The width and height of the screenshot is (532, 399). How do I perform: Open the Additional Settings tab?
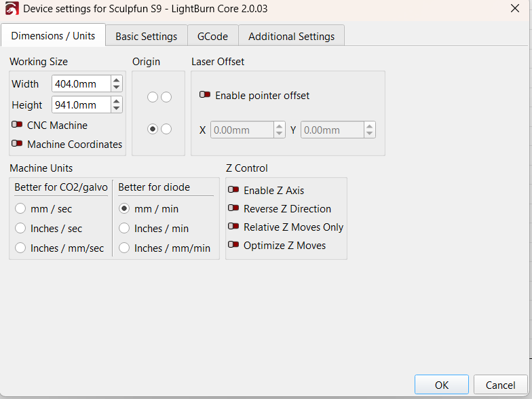[x=291, y=36]
